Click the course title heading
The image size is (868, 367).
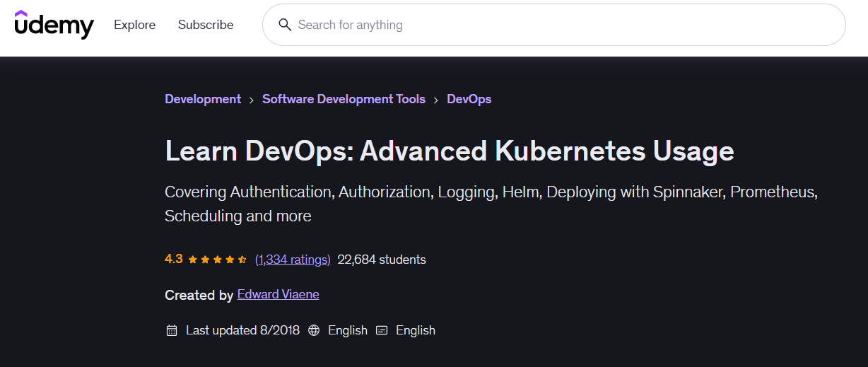click(450, 151)
